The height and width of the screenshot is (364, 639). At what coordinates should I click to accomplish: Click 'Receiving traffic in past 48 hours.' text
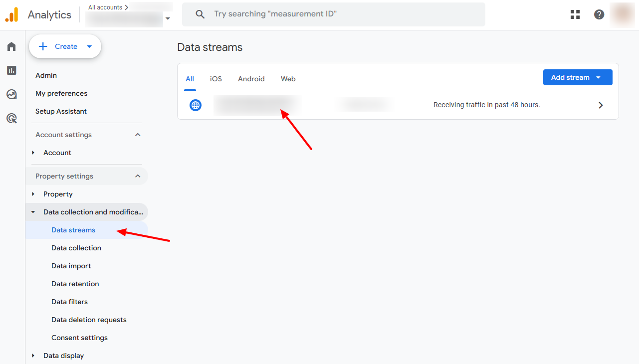(x=487, y=105)
